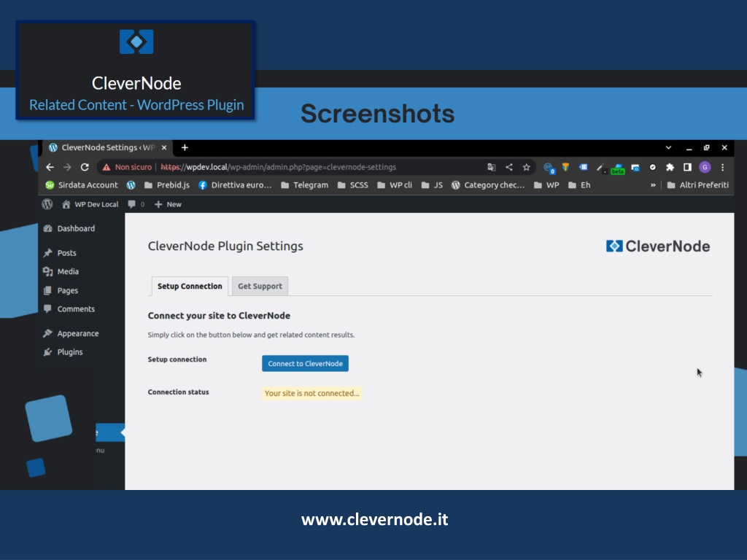Viewport: 747px width, 560px height.
Task: Click the 'CleverNode Plugin Settings' heading
Action: tap(225, 246)
